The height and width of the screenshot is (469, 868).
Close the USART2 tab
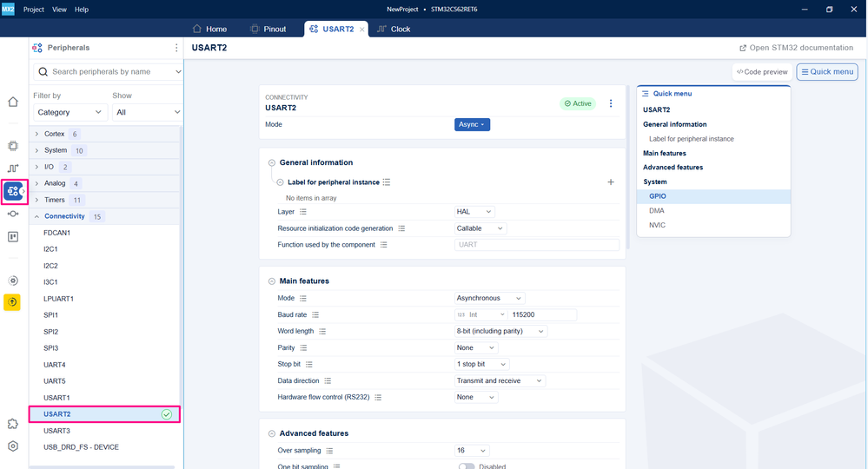click(362, 30)
